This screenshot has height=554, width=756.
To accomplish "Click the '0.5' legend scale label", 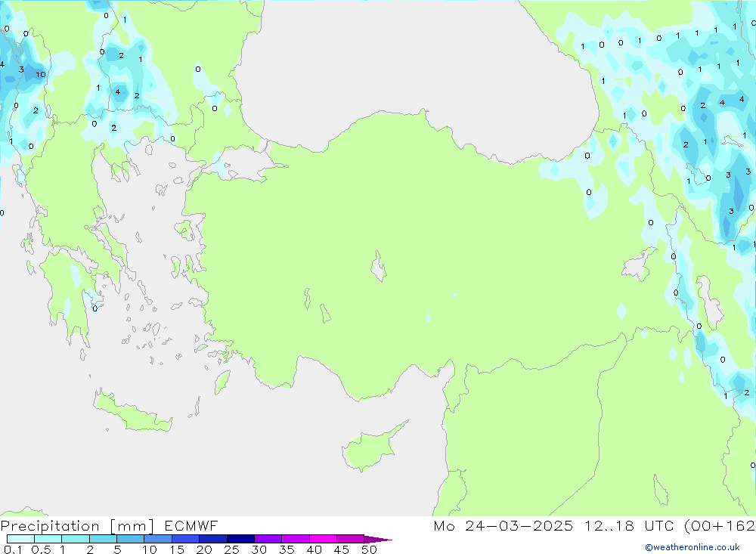I will pos(41,549).
